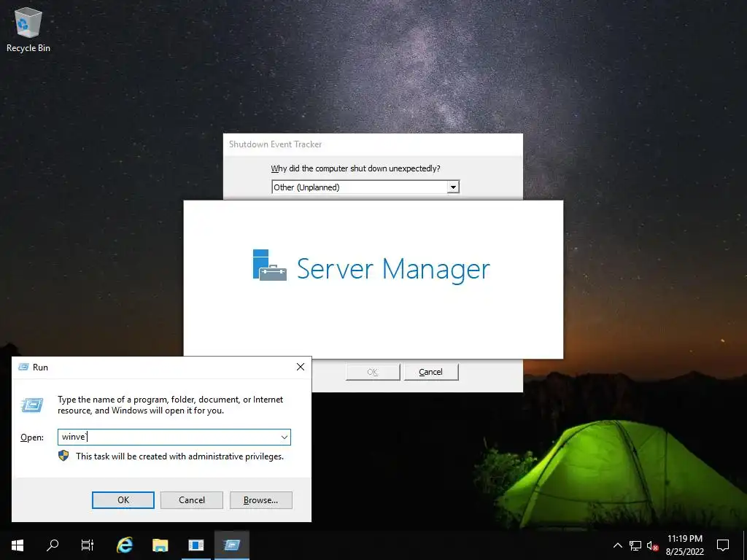Viewport: 747px width, 560px height.
Task: Close the Run dialog
Action: [300, 367]
